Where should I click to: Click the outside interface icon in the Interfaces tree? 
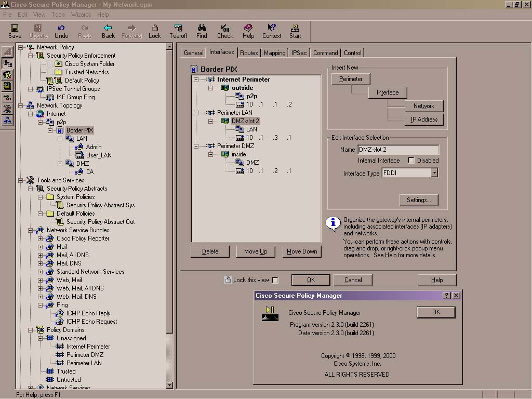point(224,88)
